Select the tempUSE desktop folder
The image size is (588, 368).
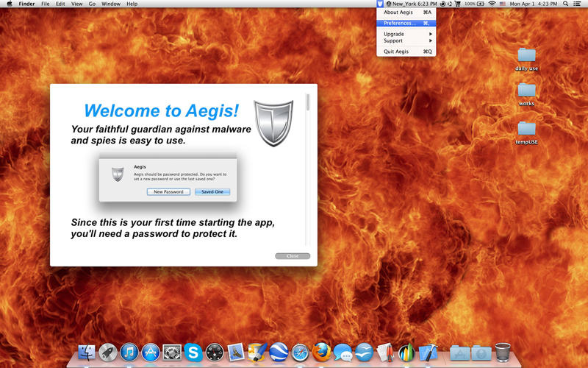click(526, 133)
